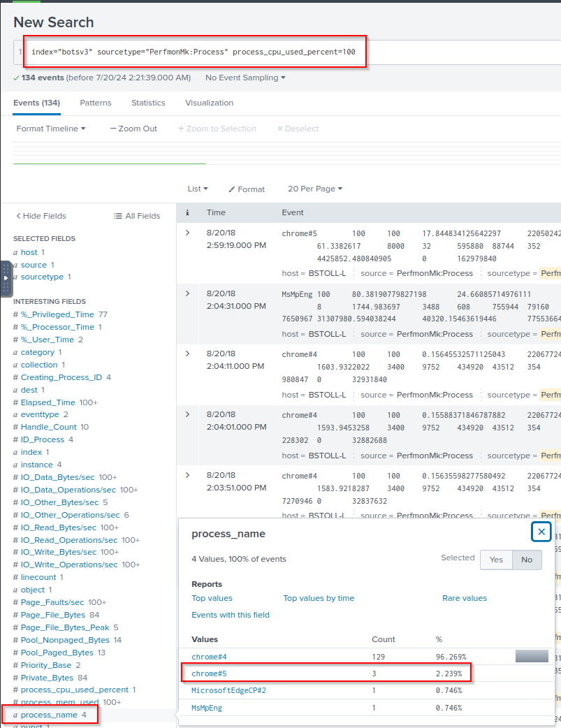
Task: Click the Format pencil icon
Action: tap(233, 189)
